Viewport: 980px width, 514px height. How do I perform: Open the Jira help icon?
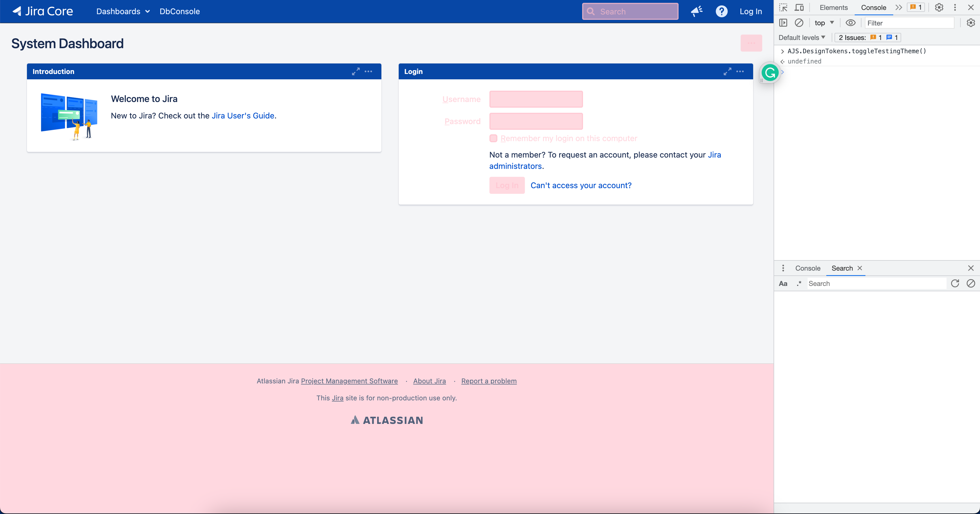coord(721,11)
